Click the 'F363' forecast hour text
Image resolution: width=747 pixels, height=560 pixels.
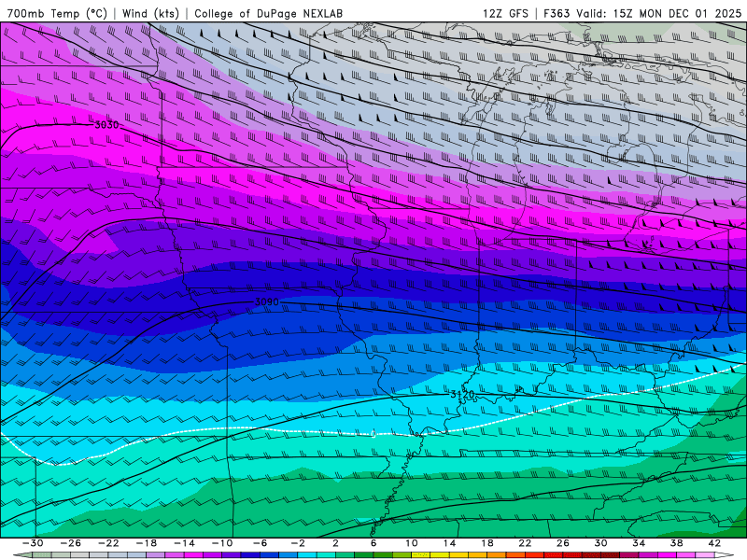click(557, 13)
